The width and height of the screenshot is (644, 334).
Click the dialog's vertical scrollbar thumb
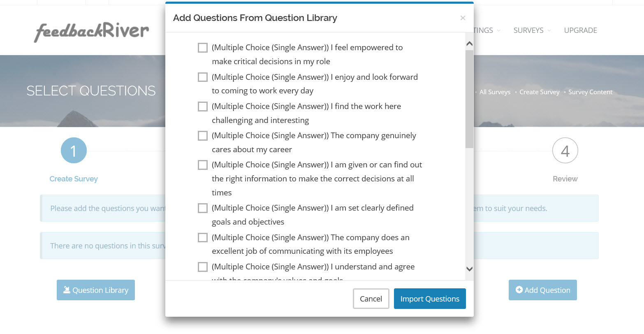point(469,99)
